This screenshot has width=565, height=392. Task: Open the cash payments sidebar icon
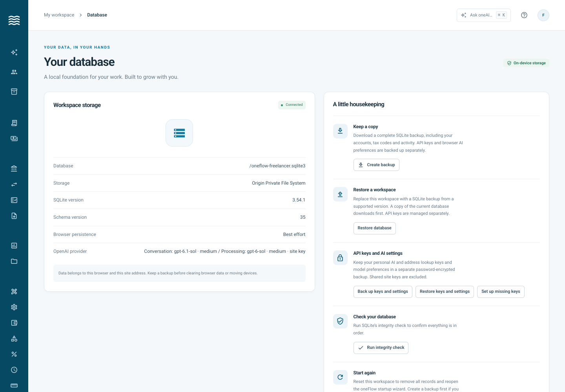(14, 139)
